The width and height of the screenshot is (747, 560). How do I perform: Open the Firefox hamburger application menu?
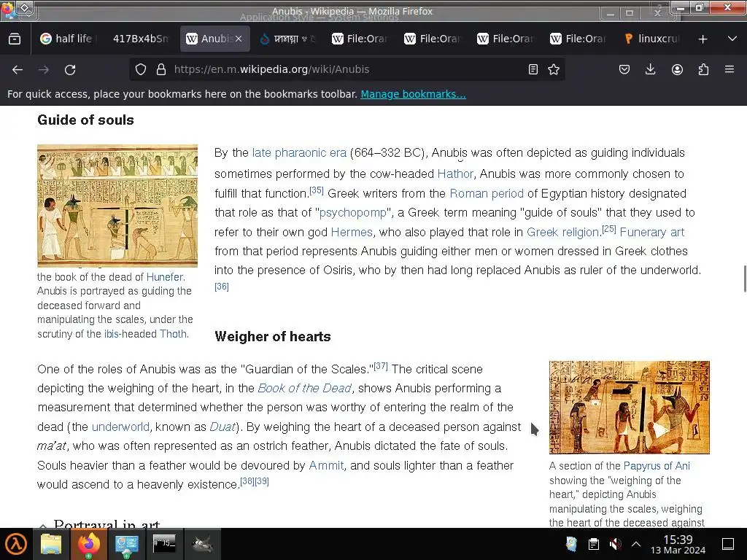pos(729,69)
